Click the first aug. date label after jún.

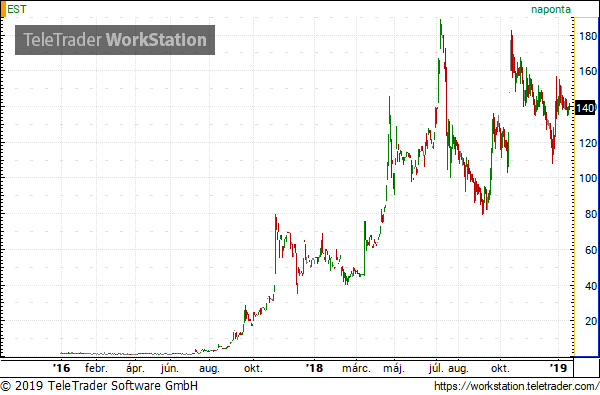pos(209,369)
